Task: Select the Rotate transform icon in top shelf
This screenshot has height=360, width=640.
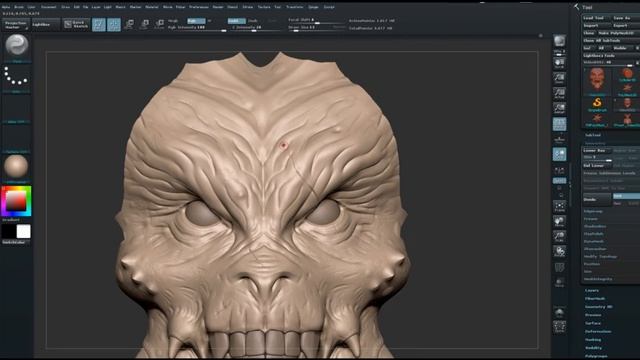Action: 159,24
